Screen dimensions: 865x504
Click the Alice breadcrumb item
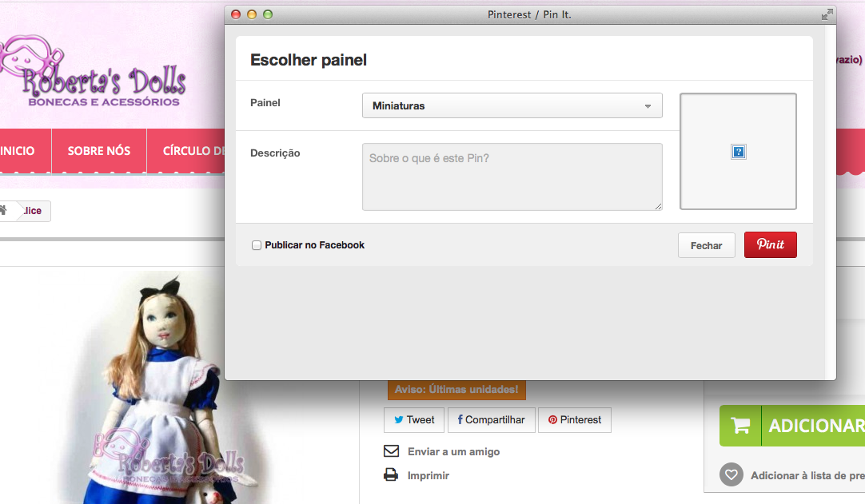32,211
